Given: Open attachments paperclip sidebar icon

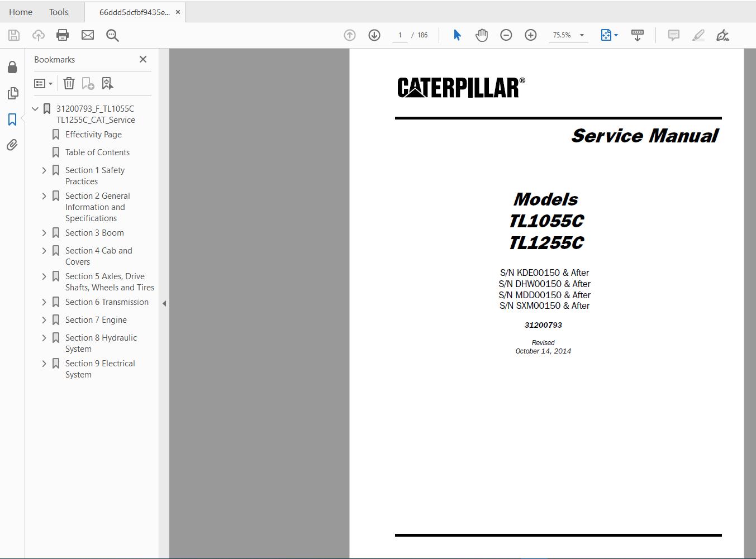Looking at the screenshot, I should pos(12,145).
